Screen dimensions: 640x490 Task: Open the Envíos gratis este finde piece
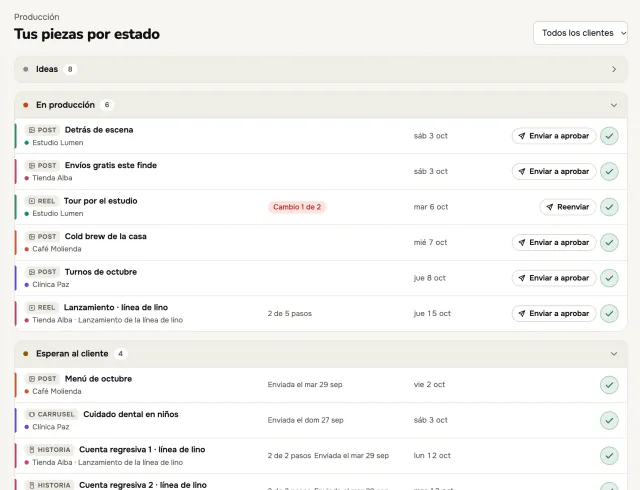point(111,165)
